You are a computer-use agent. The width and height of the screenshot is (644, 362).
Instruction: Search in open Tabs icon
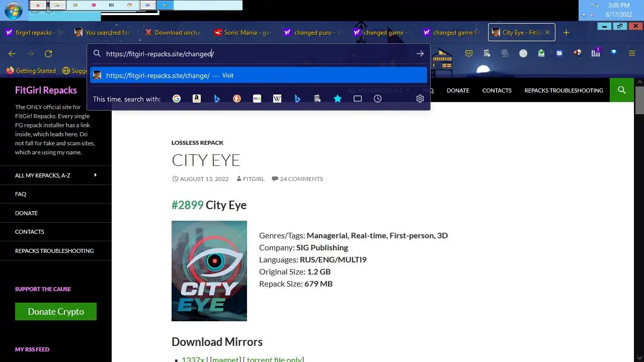(x=358, y=99)
